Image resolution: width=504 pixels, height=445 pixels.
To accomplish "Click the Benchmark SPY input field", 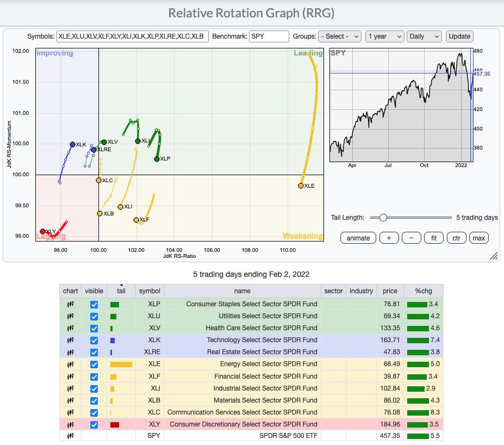I will [x=269, y=36].
